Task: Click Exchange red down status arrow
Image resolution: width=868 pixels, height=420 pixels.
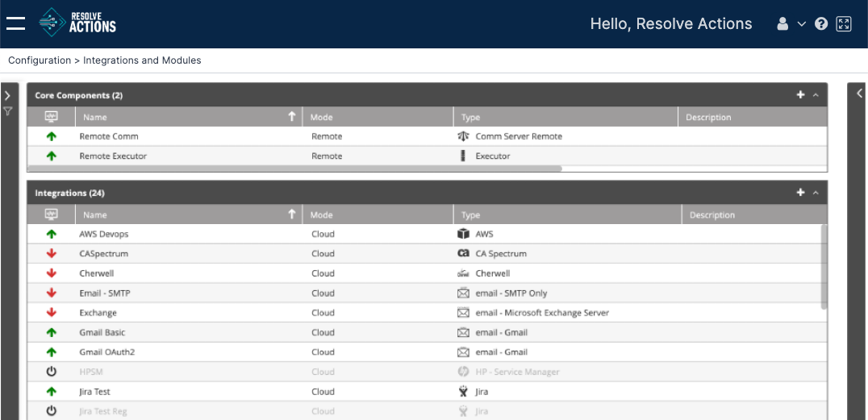Action: click(x=52, y=313)
